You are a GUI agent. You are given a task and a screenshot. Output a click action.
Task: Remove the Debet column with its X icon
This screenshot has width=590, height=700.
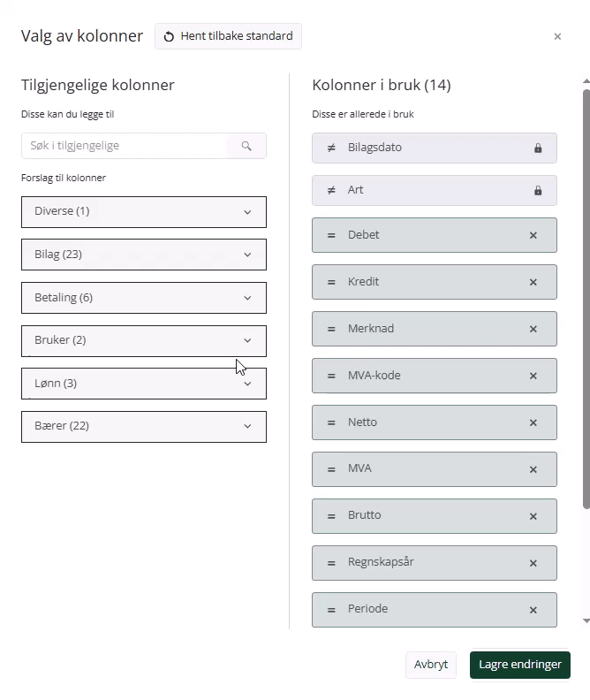pos(533,235)
